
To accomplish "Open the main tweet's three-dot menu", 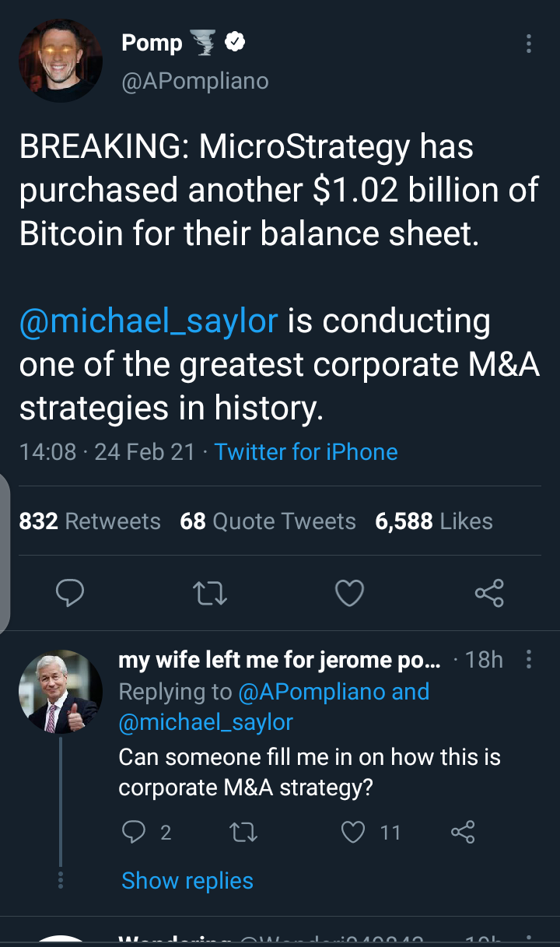I will click(x=529, y=44).
